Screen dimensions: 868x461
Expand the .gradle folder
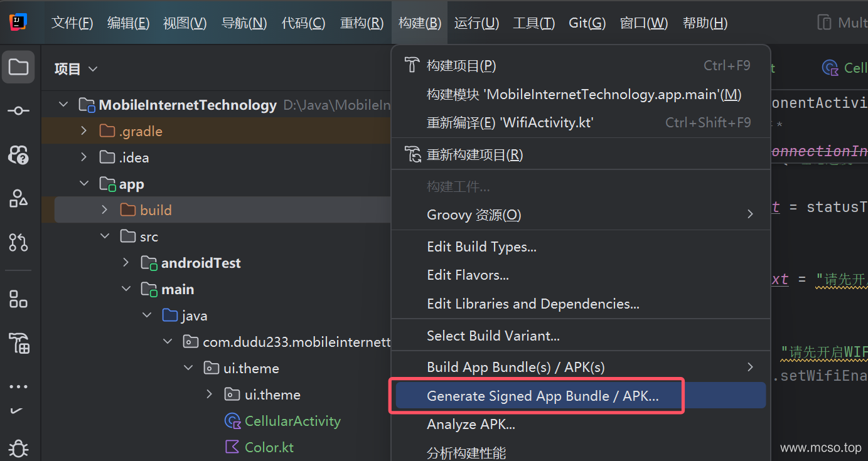tap(84, 131)
